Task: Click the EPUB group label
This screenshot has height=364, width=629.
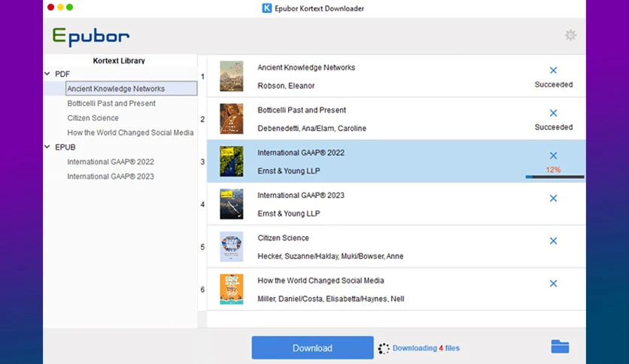Action: coord(65,147)
